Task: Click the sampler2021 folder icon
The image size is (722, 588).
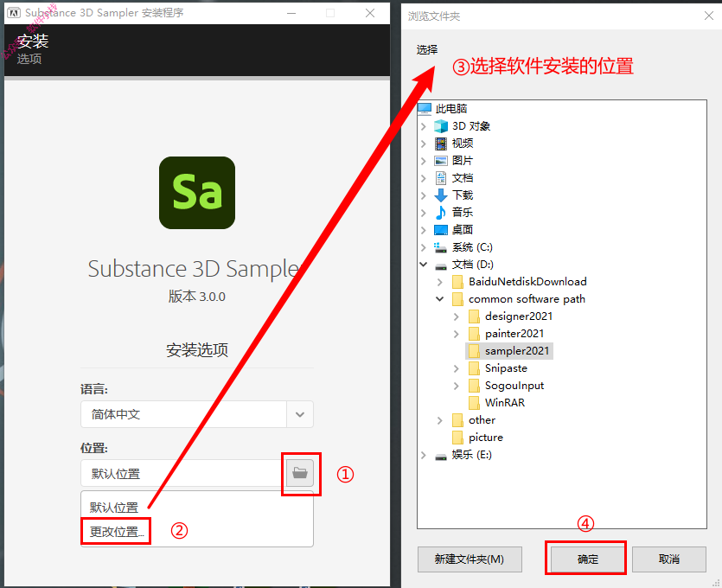Action: click(474, 351)
